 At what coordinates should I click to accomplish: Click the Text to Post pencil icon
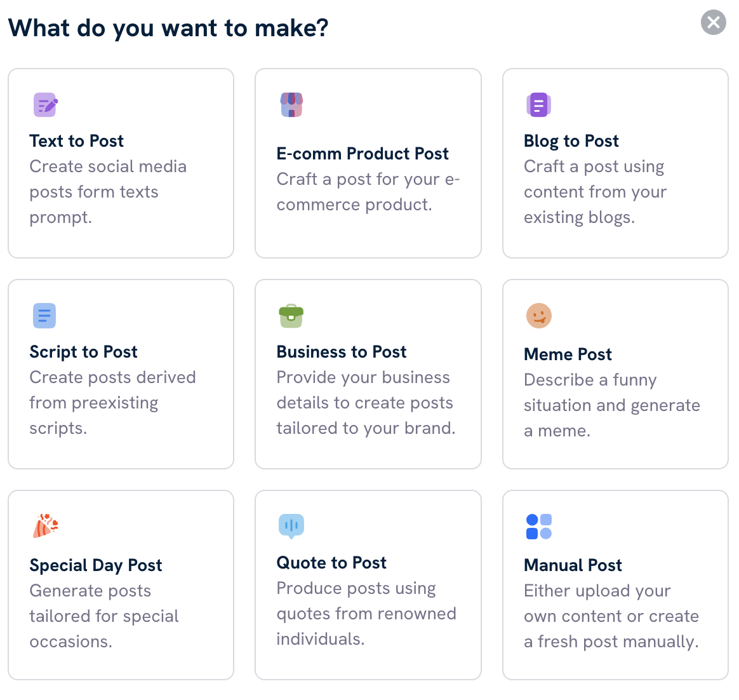[x=44, y=105]
